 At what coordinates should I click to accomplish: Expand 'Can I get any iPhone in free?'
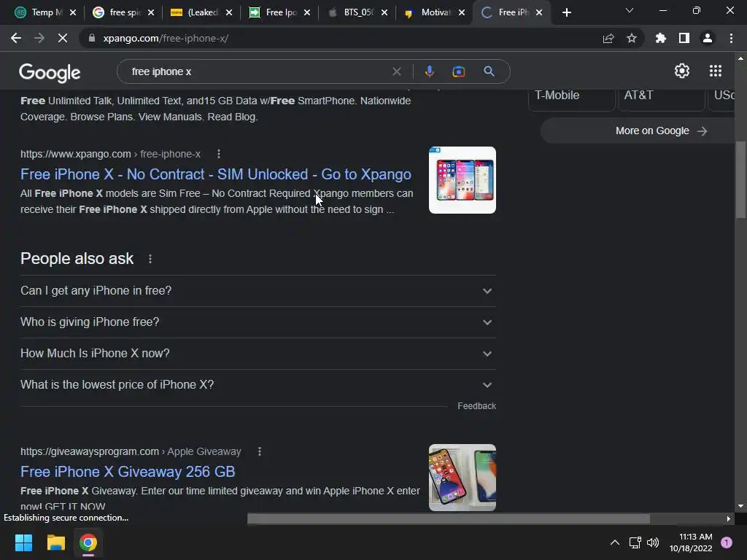[x=258, y=290]
